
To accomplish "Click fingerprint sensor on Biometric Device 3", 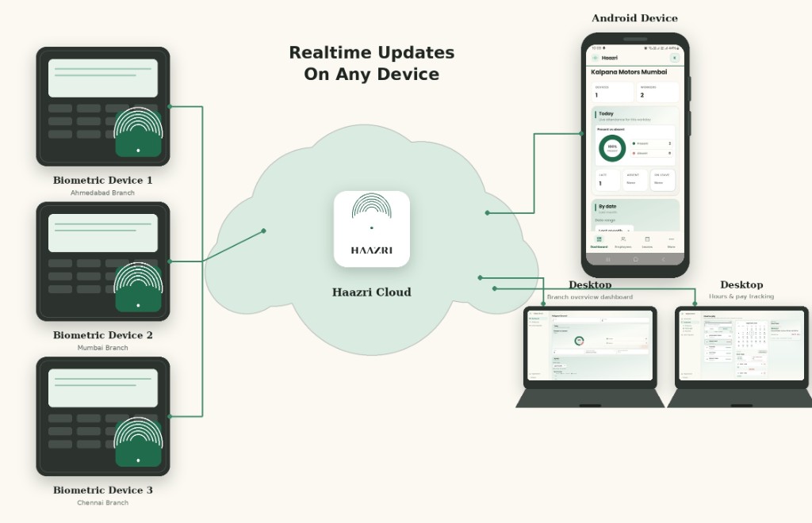I will pos(138,442).
